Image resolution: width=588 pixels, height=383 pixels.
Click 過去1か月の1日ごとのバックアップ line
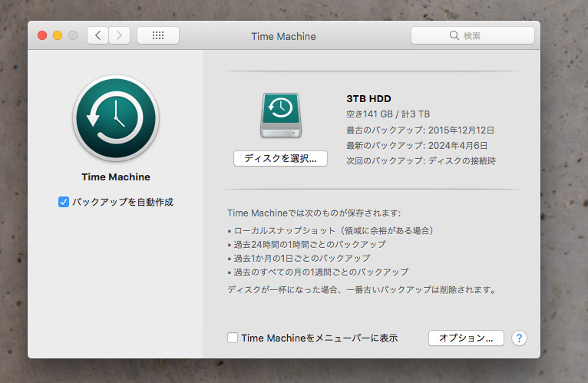coord(299,258)
